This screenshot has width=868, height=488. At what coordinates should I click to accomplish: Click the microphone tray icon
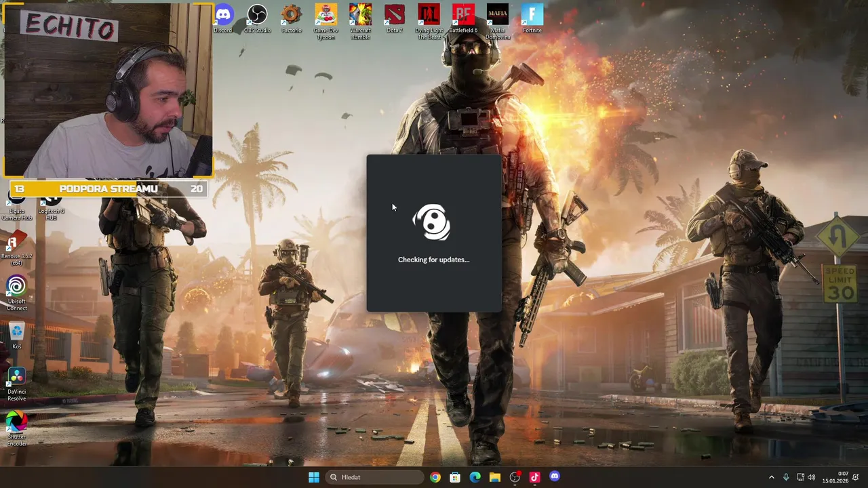coord(786,477)
